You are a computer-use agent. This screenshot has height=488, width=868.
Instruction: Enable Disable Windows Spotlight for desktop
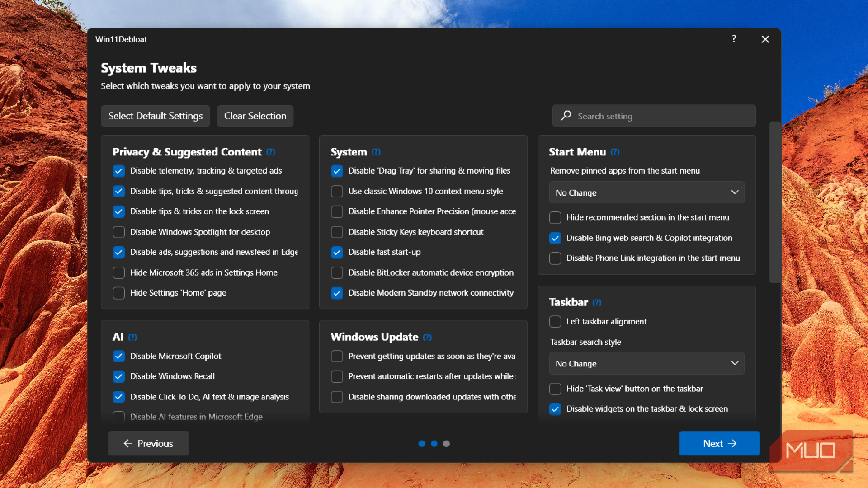click(118, 232)
